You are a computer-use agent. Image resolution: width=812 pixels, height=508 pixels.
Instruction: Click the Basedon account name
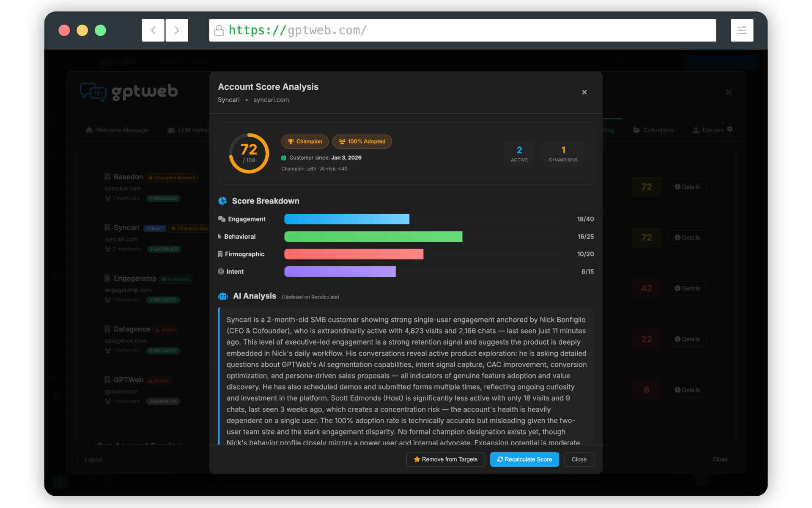(128, 177)
